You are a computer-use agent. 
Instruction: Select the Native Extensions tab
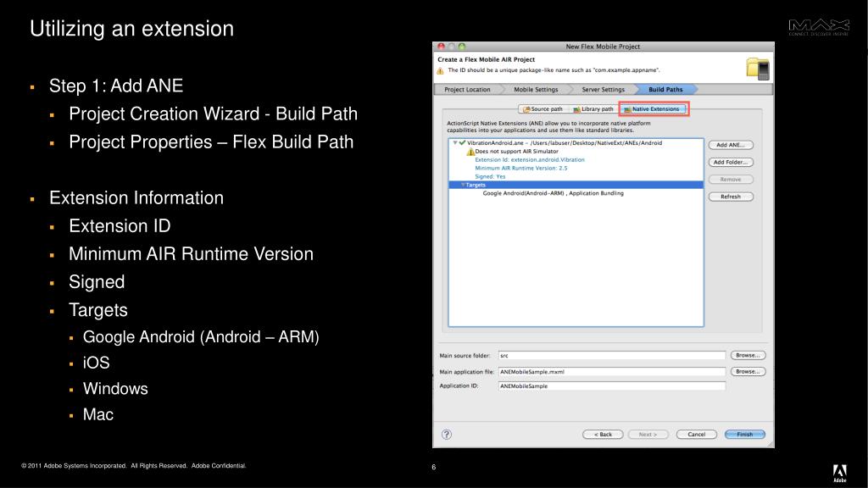654,109
